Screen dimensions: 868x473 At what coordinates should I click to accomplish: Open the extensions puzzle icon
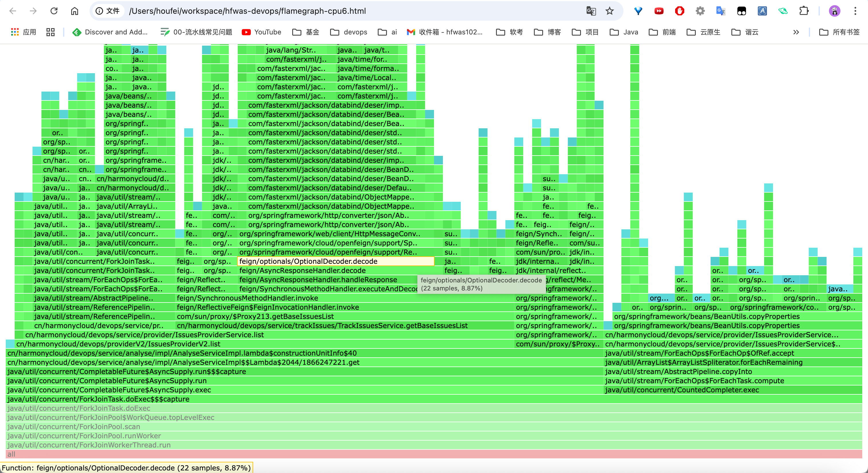pyautogui.click(x=804, y=11)
